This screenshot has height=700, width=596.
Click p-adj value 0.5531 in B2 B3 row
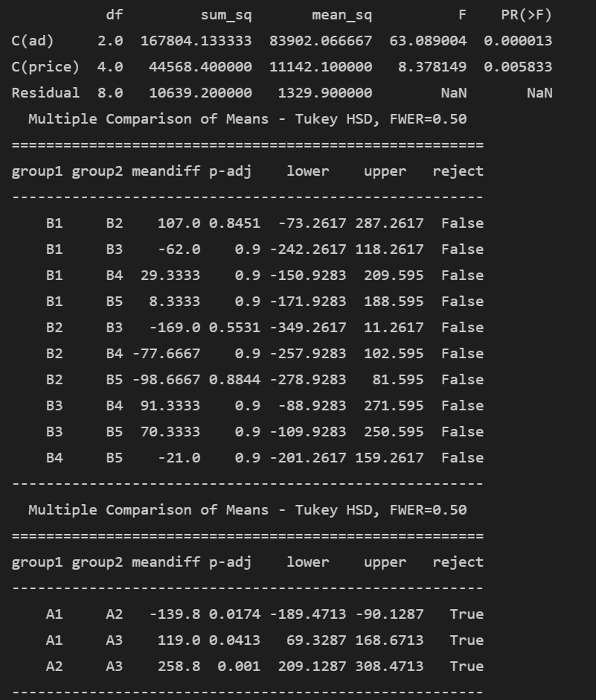click(234, 327)
